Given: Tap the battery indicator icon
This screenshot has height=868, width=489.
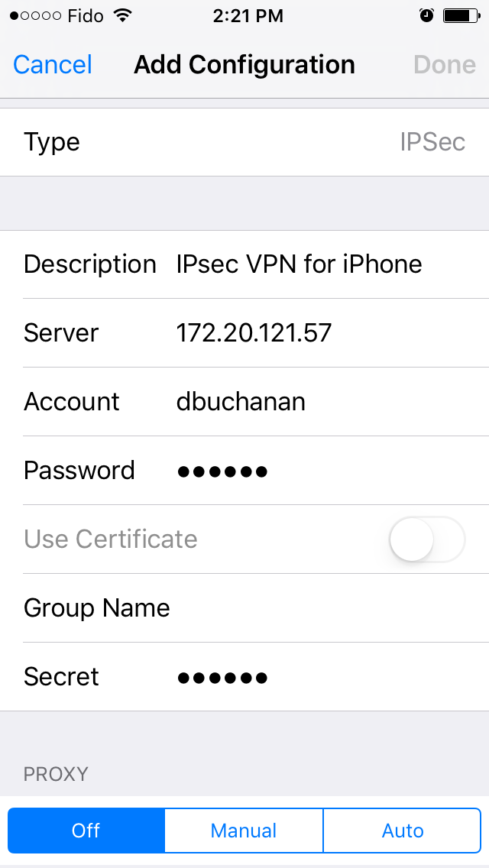Looking at the screenshot, I should click(461, 15).
